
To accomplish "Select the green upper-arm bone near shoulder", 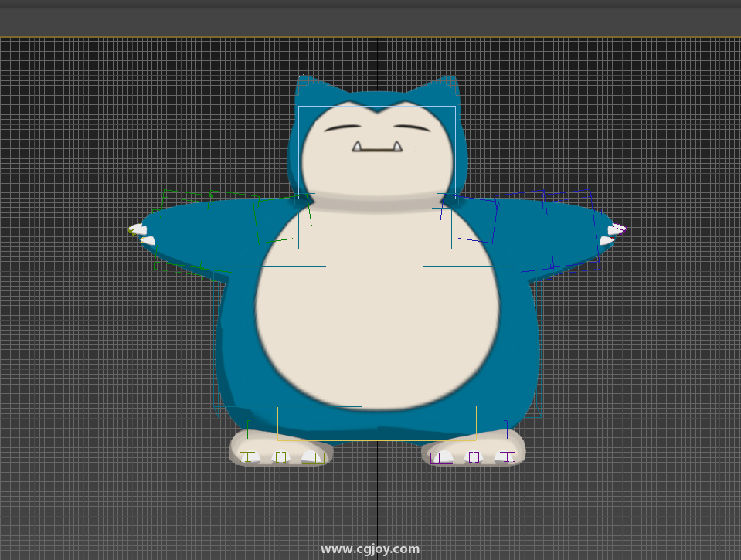I will click(282, 219).
